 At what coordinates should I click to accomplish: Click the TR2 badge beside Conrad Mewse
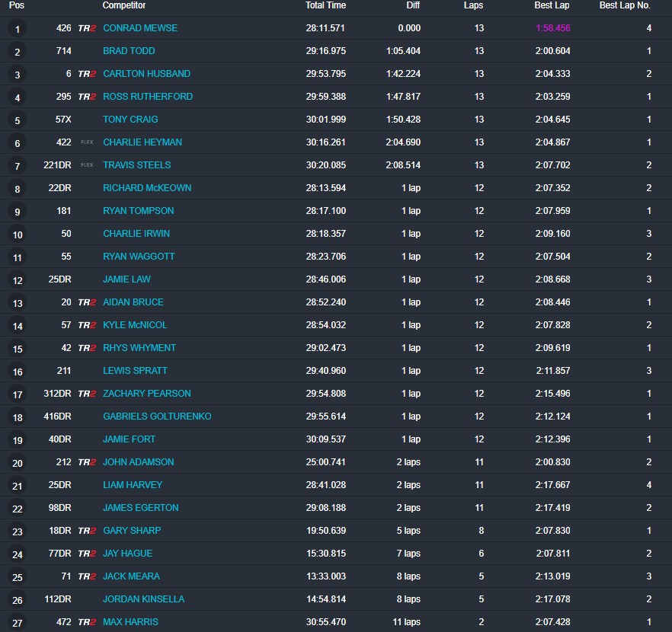tap(87, 28)
